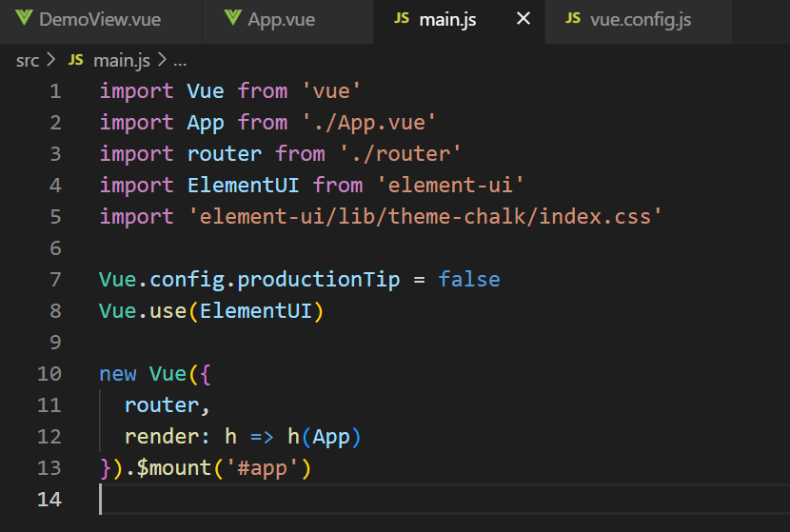Place cursor on empty line 14
Viewport: 790px width, 532px height.
[x=444, y=500]
